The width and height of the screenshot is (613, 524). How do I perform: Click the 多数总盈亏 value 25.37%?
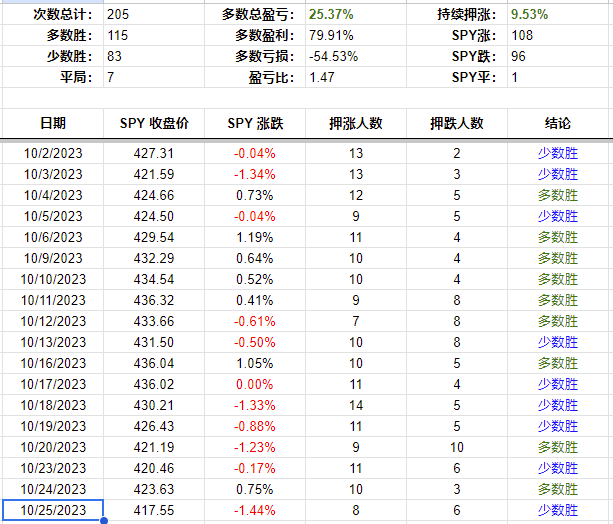point(330,15)
